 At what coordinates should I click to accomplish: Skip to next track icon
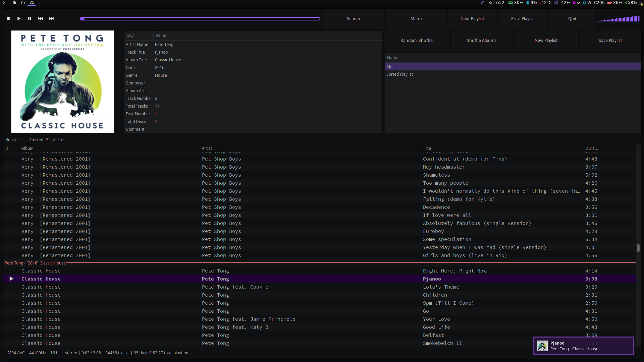click(51, 19)
